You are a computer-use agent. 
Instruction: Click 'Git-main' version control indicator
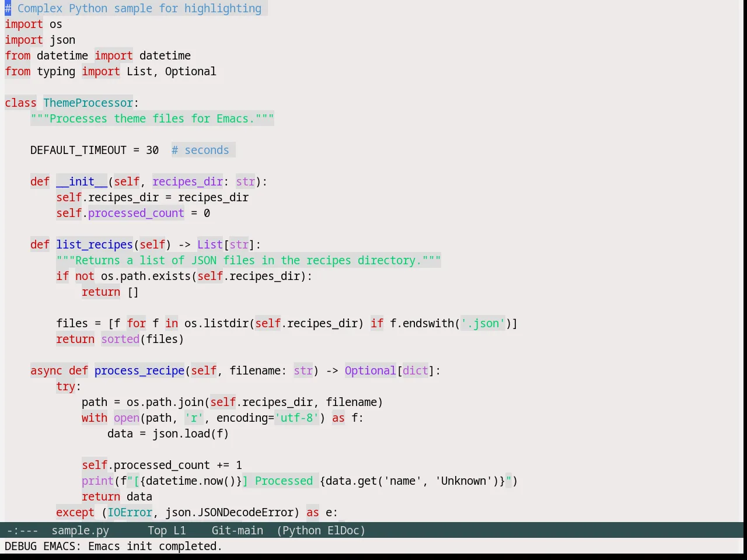click(x=238, y=530)
